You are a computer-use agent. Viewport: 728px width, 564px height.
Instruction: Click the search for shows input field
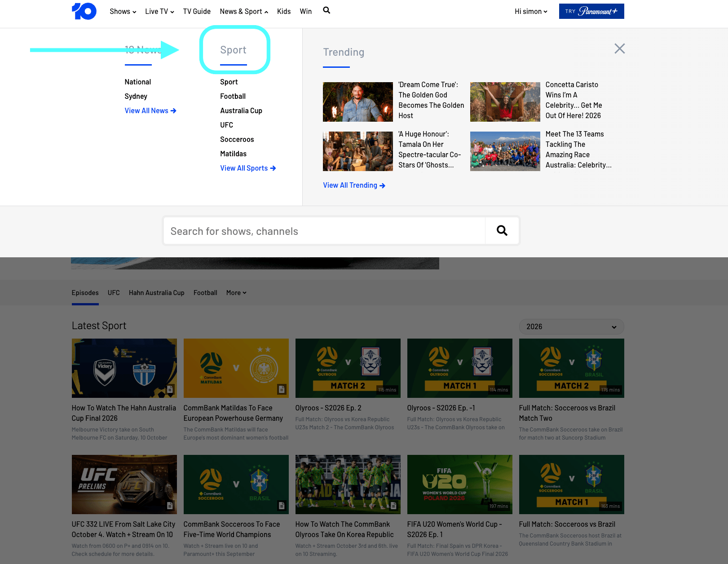point(324,231)
